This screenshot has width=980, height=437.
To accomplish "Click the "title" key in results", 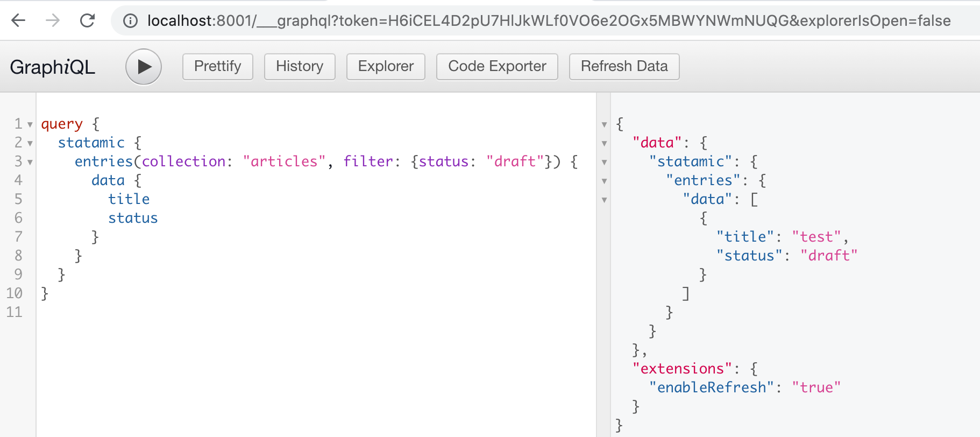I will pyautogui.click(x=745, y=237).
